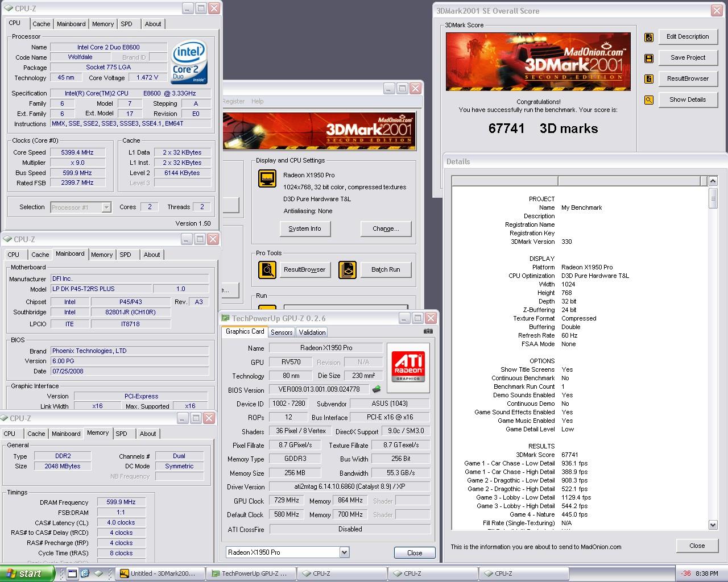Viewport: 728px width, 582px height.
Task: Click the Batch Run icon in Pro Tools
Action: click(348, 269)
